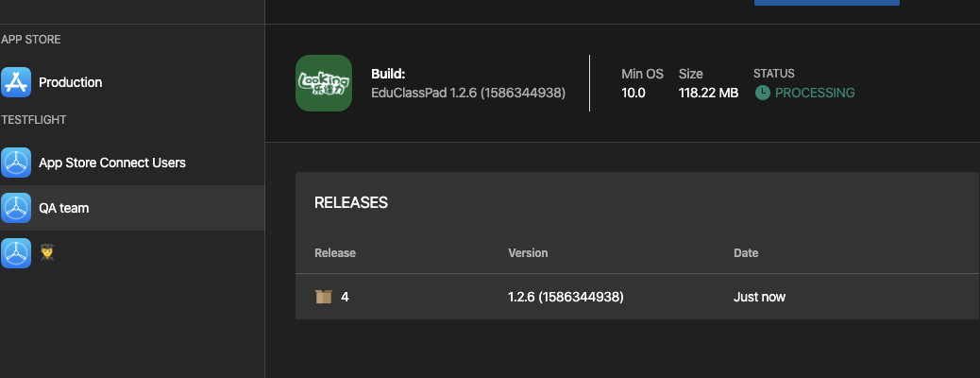Click the package icon in release 4 row
This screenshot has width=980, height=378.
click(324, 297)
